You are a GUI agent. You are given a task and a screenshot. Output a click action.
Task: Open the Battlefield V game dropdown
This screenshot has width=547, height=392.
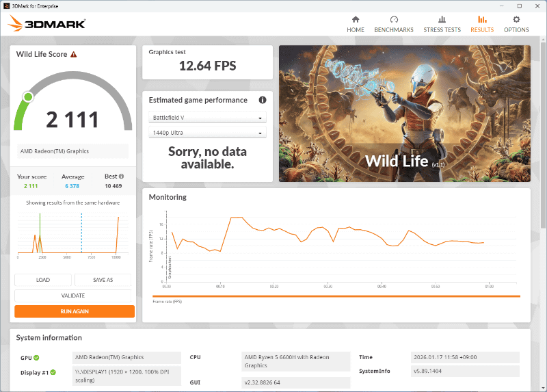(x=208, y=118)
